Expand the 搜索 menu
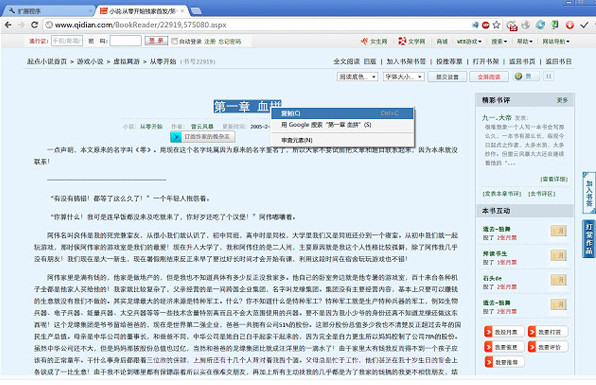The height and width of the screenshot is (385, 596). (x=499, y=41)
